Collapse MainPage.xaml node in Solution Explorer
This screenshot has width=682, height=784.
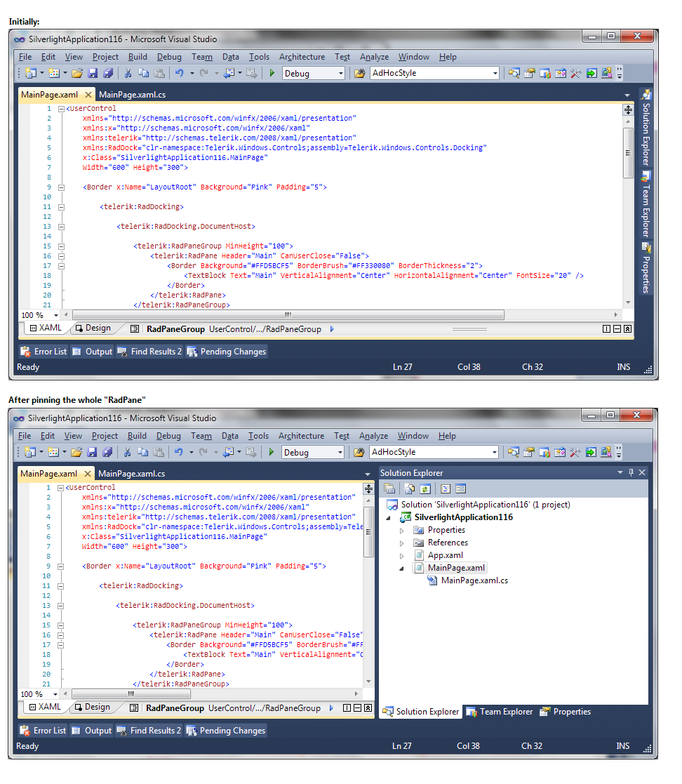pos(401,569)
